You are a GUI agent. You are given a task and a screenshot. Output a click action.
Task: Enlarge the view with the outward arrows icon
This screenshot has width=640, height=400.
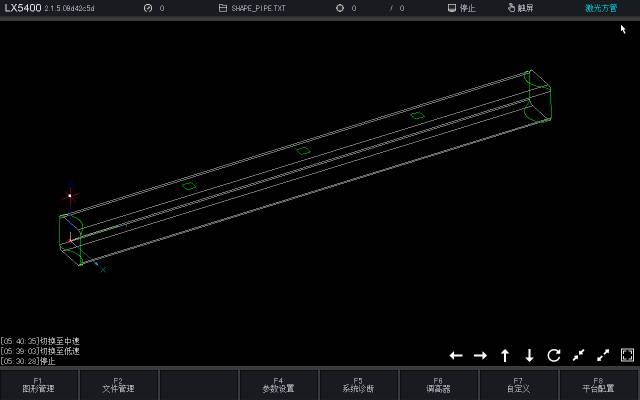(603, 356)
